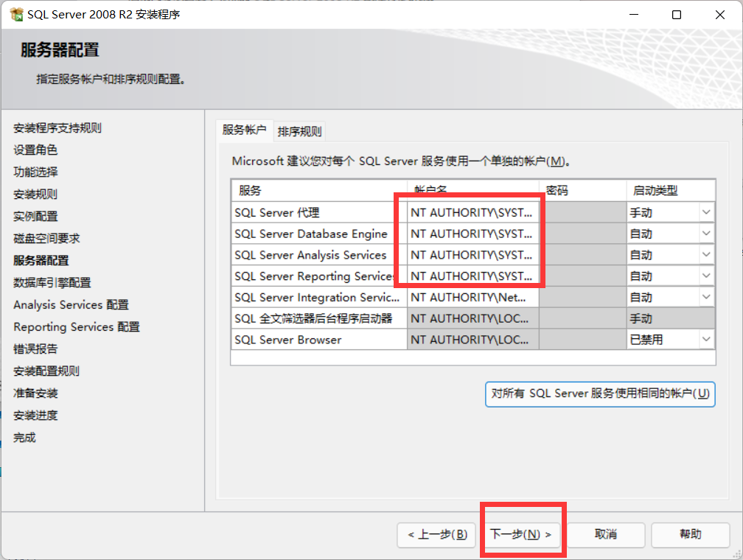
Task: Expand startup type for SQL Server Reporting Services
Action: click(706, 276)
